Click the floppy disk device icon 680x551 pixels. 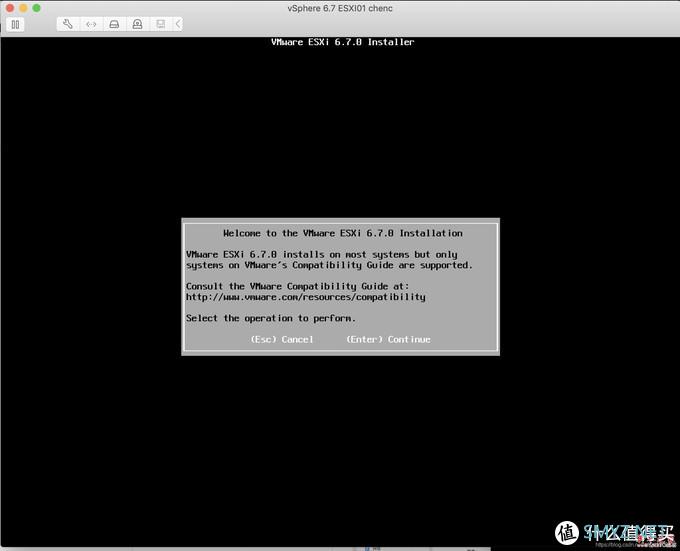click(x=160, y=24)
